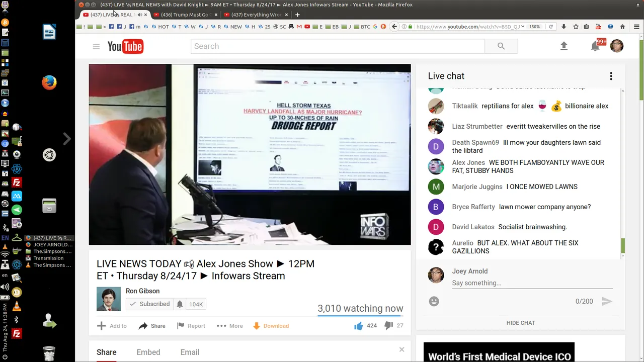Open the YouTube upload icon
The image size is (644, 362).
click(x=564, y=46)
